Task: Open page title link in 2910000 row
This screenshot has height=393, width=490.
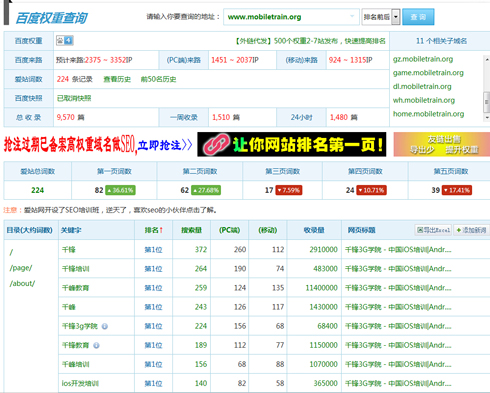Action: tap(398, 250)
